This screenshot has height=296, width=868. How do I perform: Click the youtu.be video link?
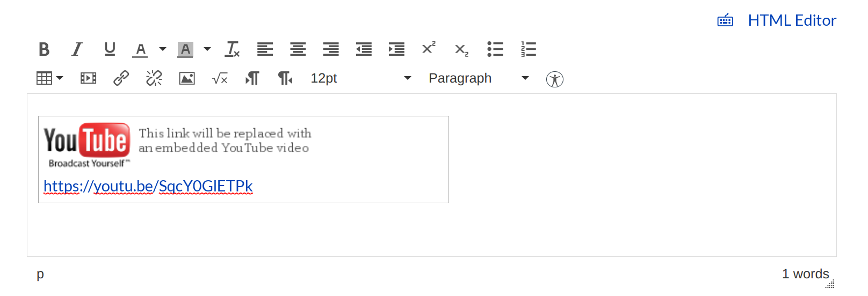click(x=148, y=186)
